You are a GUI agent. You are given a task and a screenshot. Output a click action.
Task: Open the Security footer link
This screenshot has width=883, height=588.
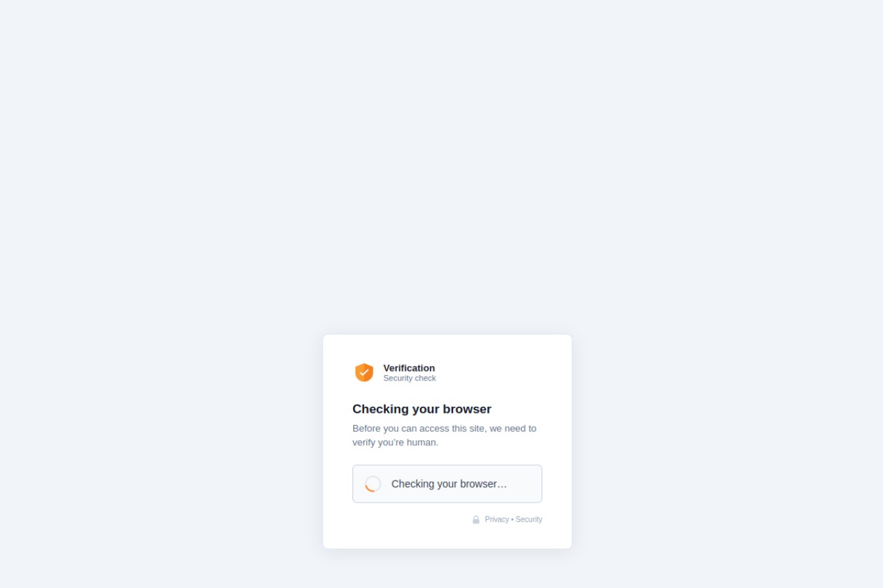(x=529, y=520)
